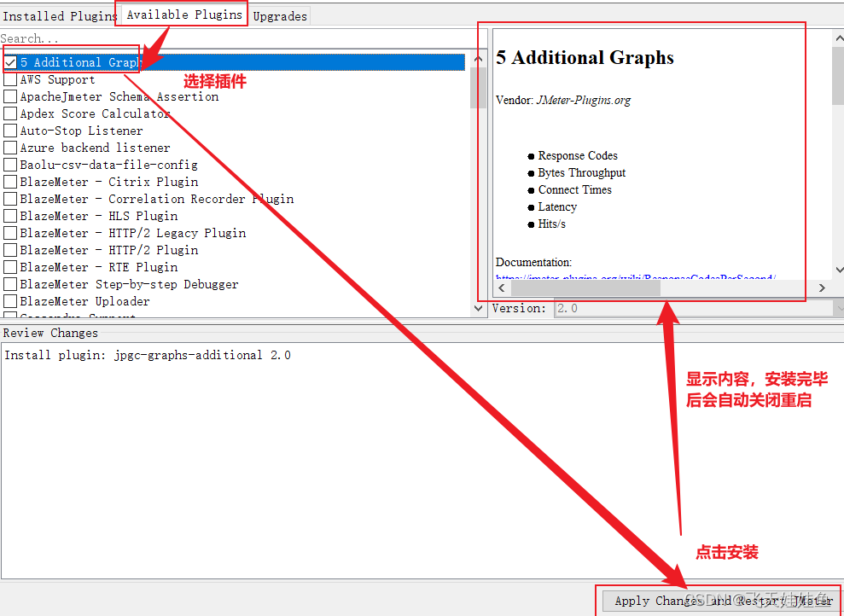Viewport: 844px width, 616px height.
Task: Select the BlazeMeter Uploader row text
Action: click(85, 301)
